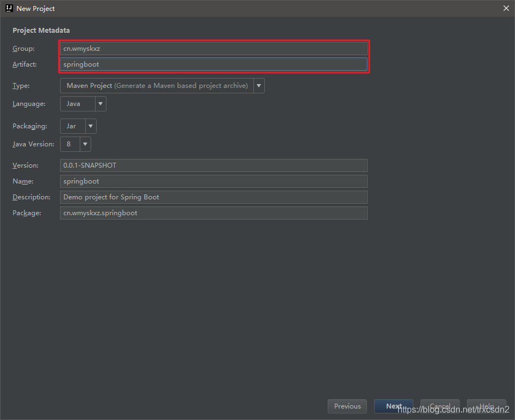Click the Package label
515x420 pixels.
27,213
